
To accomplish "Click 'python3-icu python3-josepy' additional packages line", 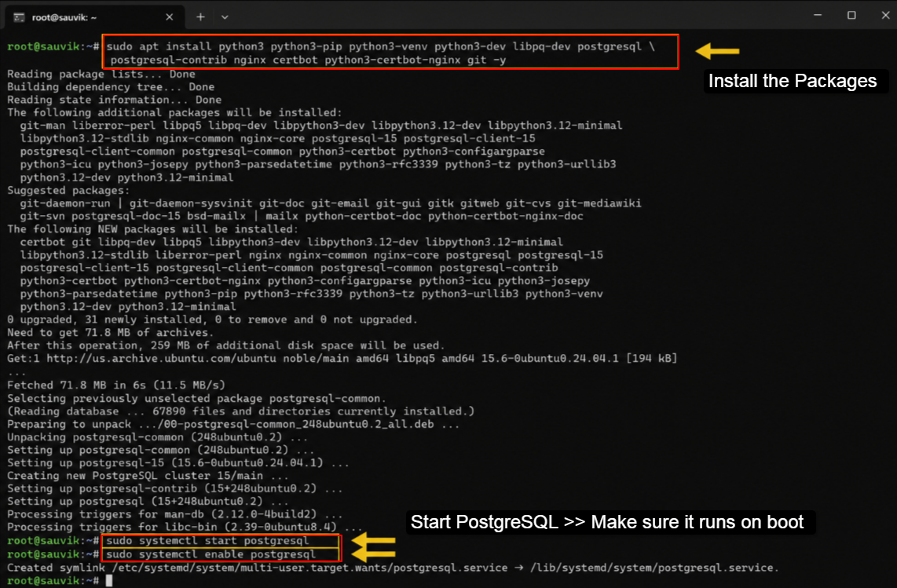I will coord(318,164).
